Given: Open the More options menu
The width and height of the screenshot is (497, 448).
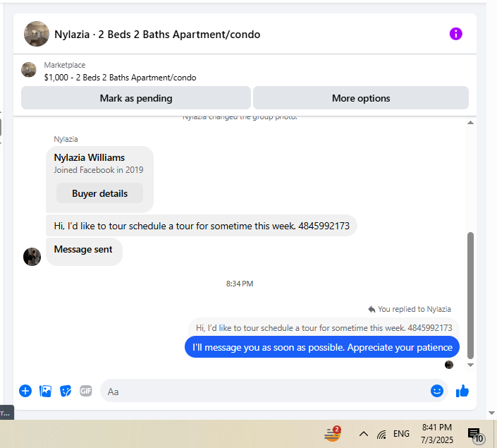Looking at the screenshot, I should pos(361,98).
